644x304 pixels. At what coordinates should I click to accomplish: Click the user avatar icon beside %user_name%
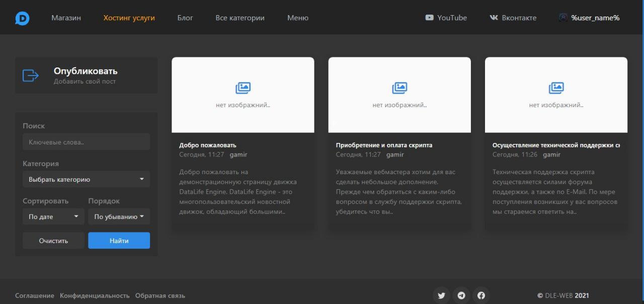tap(563, 18)
